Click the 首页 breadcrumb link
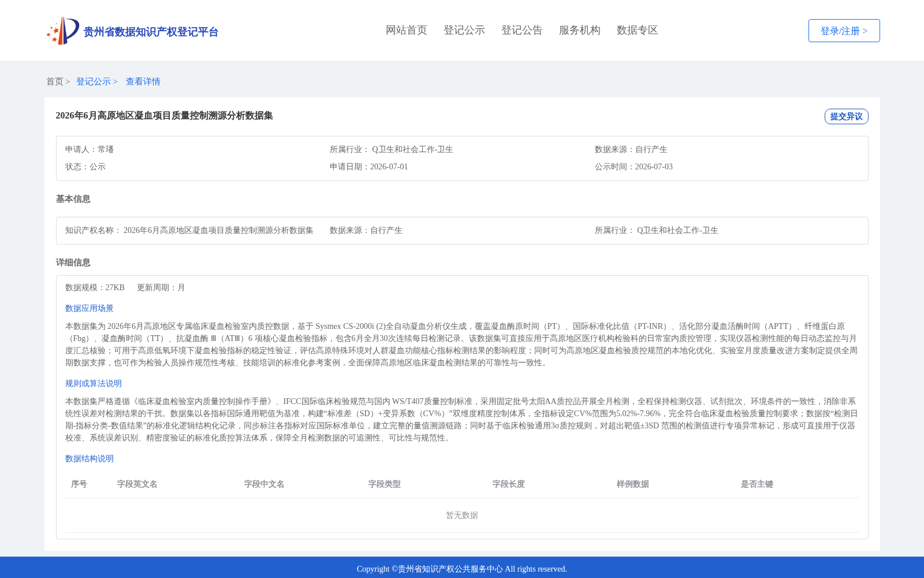This screenshot has height=578, width=924. click(x=55, y=81)
